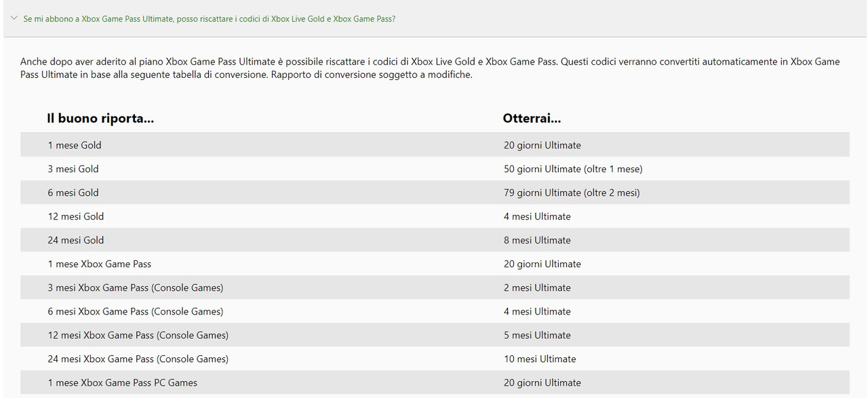Click "20 giorni Ultimate" in the 1 mese Gold row
The height and width of the screenshot is (398, 868).
(542, 145)
